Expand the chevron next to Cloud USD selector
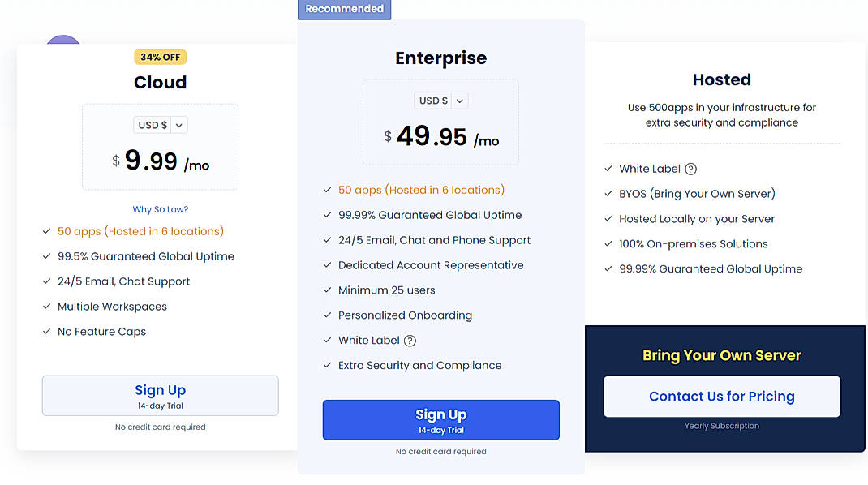Viewport: 868px width, 485px height. [179, 125]
